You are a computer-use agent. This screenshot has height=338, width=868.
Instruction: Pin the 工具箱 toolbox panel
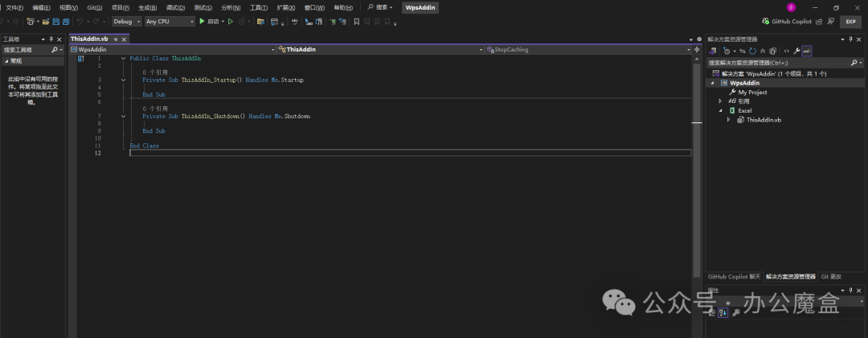[x=51, y=39]
